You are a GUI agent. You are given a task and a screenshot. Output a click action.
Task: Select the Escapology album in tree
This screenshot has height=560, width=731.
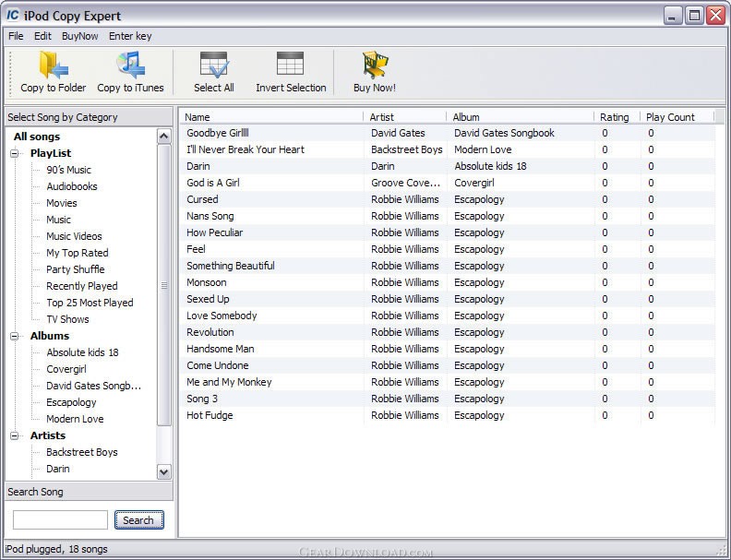click(71, 402)
